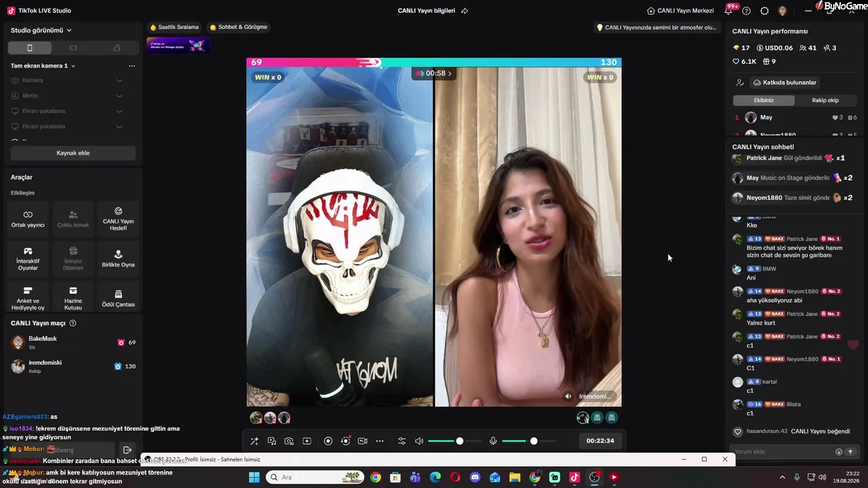This screenshot has width=868, height=488.
Task: Open the AI camera tool
Action: (289, 441)
